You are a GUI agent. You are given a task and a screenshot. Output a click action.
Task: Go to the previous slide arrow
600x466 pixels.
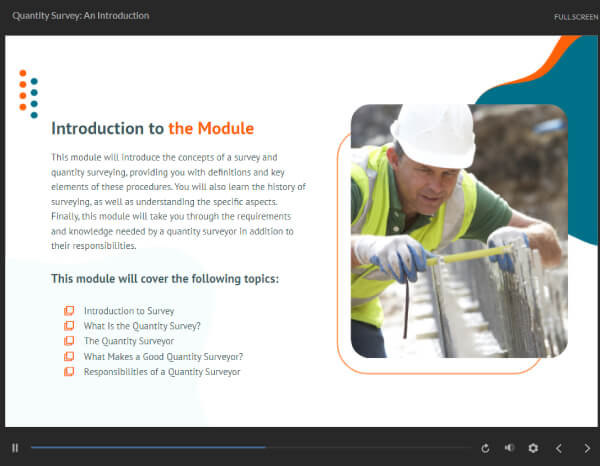(x=559, y=448)
